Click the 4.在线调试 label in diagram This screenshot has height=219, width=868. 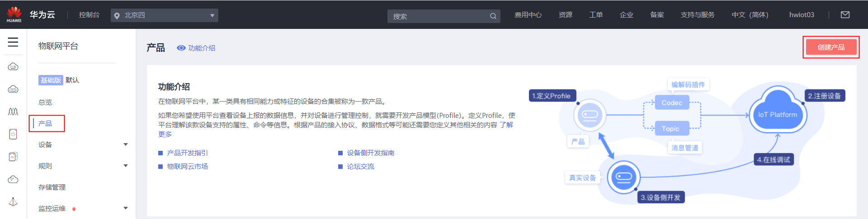click(774, 159)
